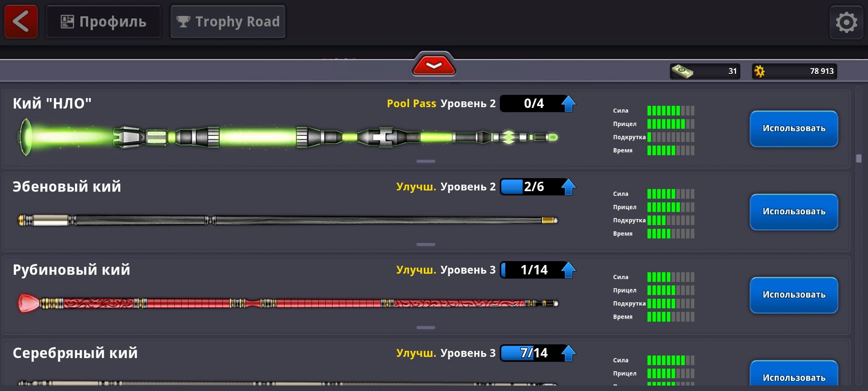Click Улучш. label on Эбеновый кий
Image resolution: width=868 pixels, height=391 pixels.
(x=416, y=187)
